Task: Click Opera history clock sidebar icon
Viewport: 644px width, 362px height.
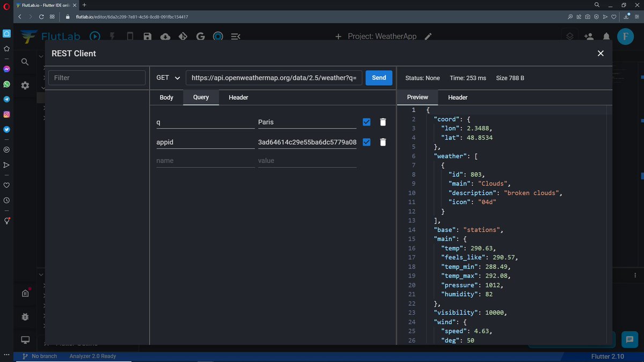Action: coord(6,200)
